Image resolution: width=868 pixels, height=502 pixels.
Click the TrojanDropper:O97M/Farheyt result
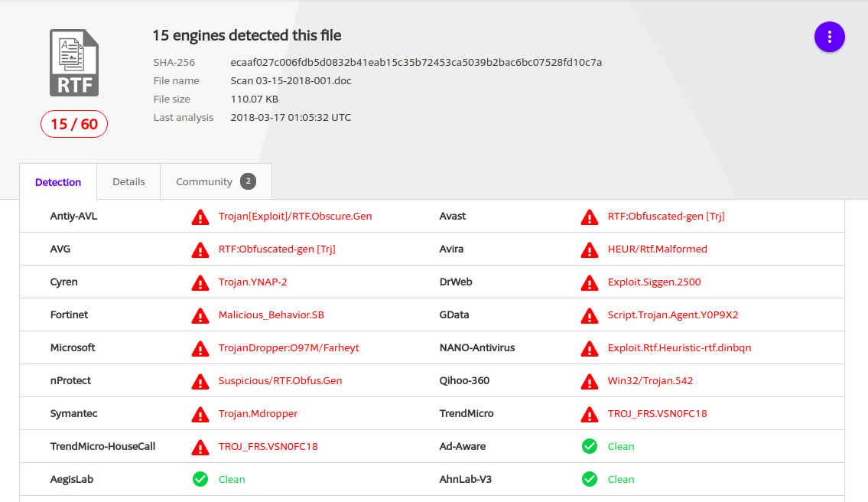click(289, 347)
